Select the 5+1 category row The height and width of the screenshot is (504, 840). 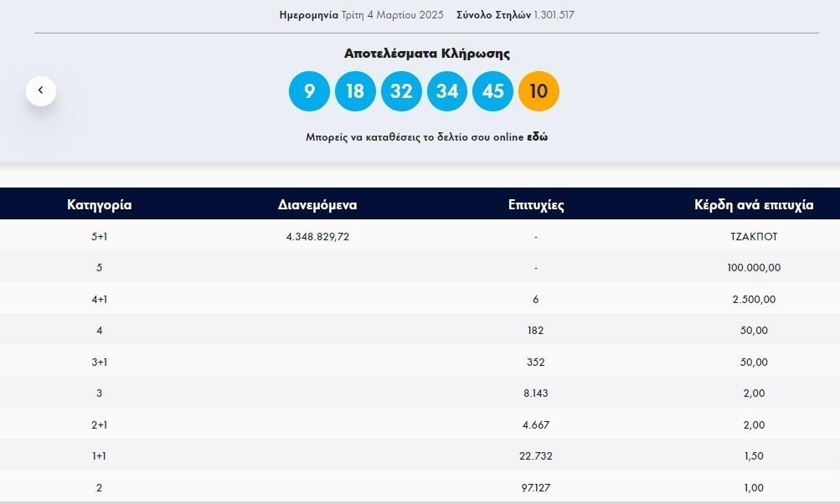tap(99, 237)
